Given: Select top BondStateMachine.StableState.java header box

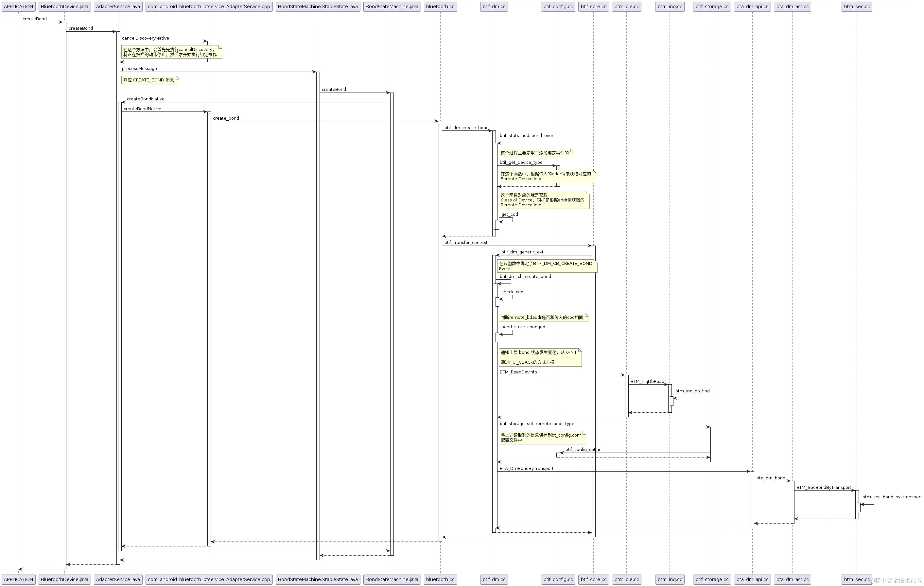Looking at the screenshot, I should coord(318,7).
